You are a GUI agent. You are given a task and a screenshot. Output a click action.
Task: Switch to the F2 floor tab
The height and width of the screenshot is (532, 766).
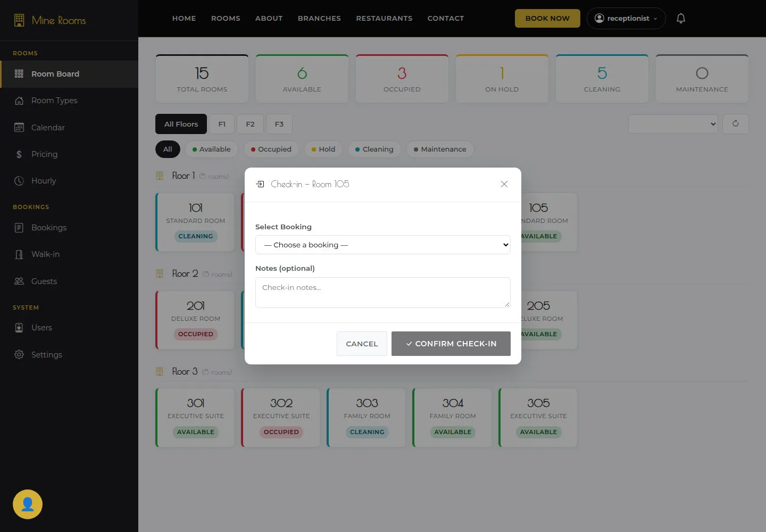click(x=250, y=124)
